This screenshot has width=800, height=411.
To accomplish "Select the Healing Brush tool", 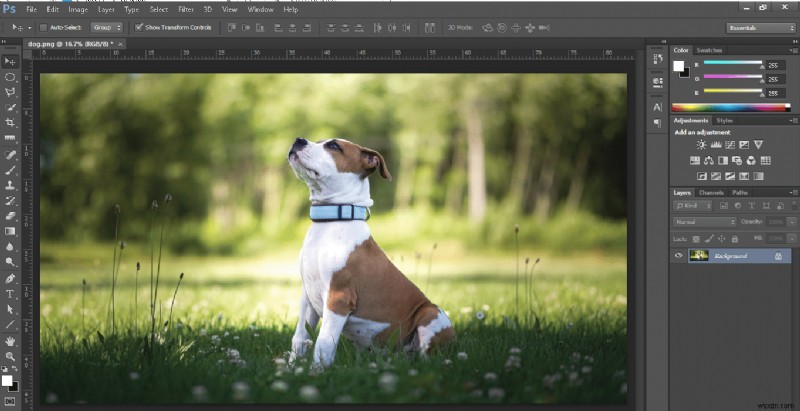I will pos(10,155).
